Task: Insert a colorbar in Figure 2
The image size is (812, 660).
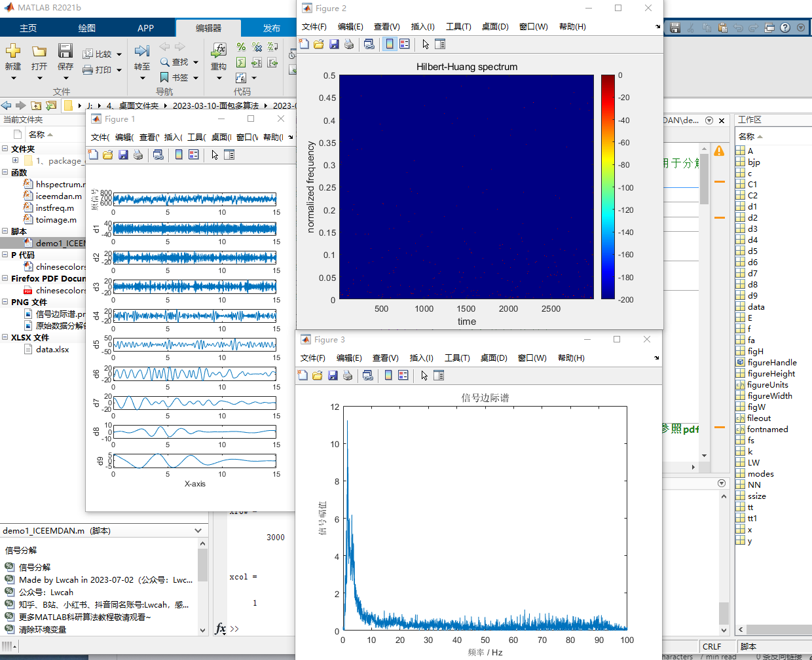Action: 391,44
